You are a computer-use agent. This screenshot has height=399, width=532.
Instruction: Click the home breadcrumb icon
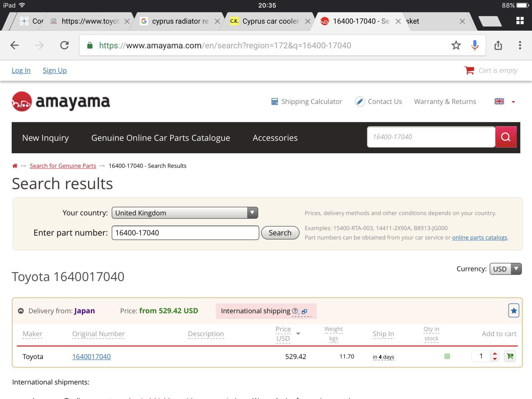[x=15, y=166]
